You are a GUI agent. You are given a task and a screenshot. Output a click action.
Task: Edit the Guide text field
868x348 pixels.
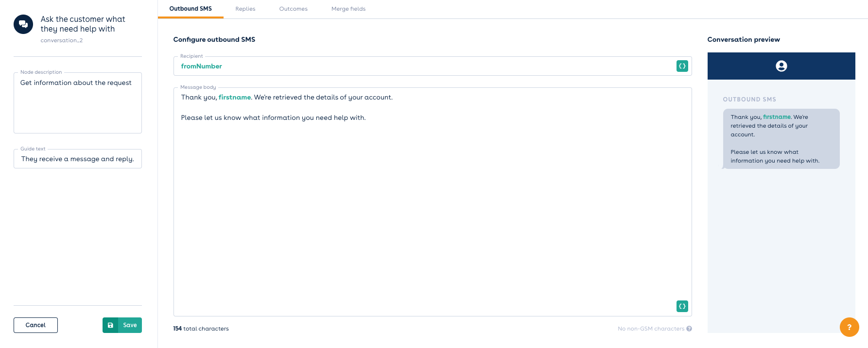pos(78,159)
